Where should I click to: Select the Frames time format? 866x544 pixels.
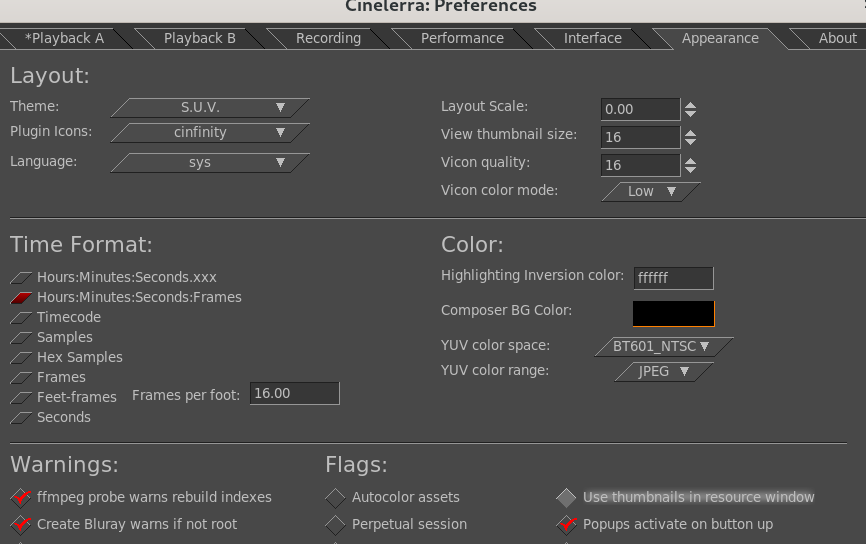(48, 377)
